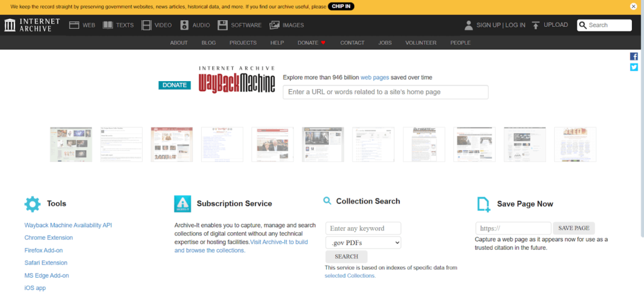Viewport: 644px width, 292px height.
Task: Click the Save Page Now heading
Action: 525,204
